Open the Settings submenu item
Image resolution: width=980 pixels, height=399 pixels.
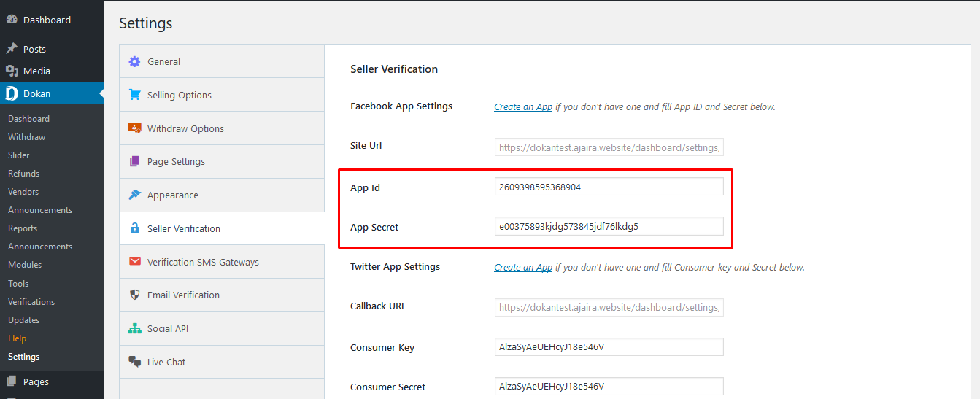click(x=24, y=357)
